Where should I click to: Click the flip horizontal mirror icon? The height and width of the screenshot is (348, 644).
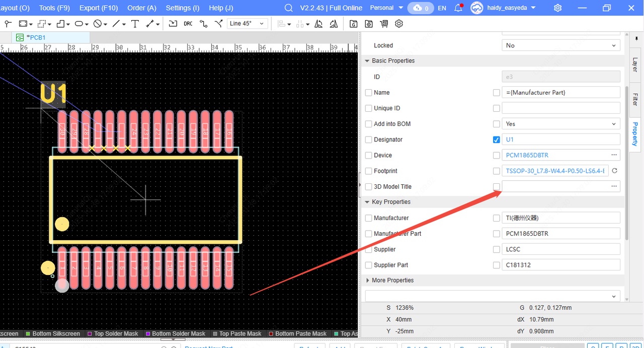(x=318, y=24)
